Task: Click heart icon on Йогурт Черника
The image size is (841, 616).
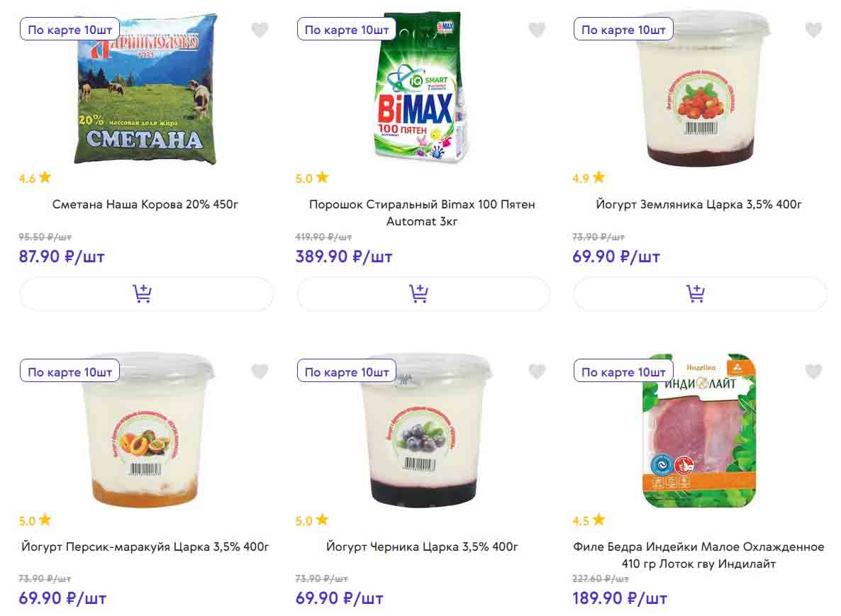Action: 537,371
